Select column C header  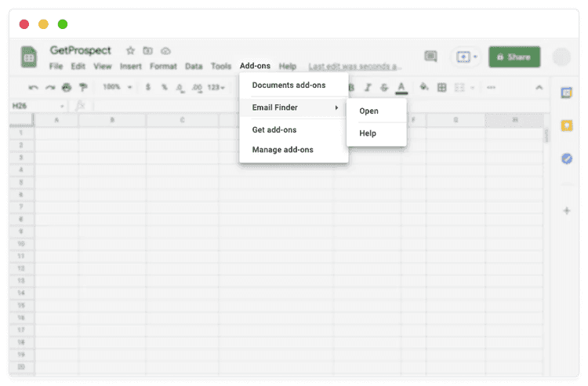182,120
